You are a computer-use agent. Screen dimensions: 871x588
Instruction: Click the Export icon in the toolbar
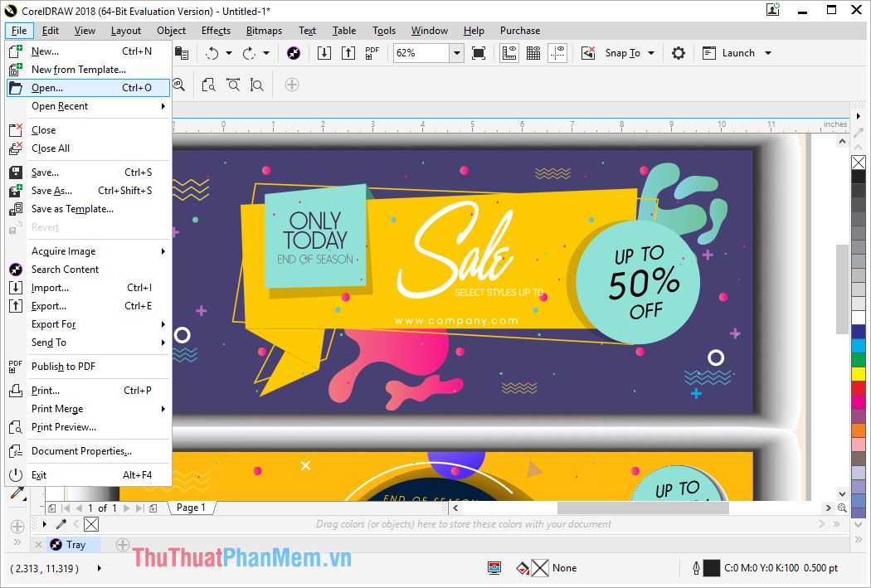coord(348,53)
